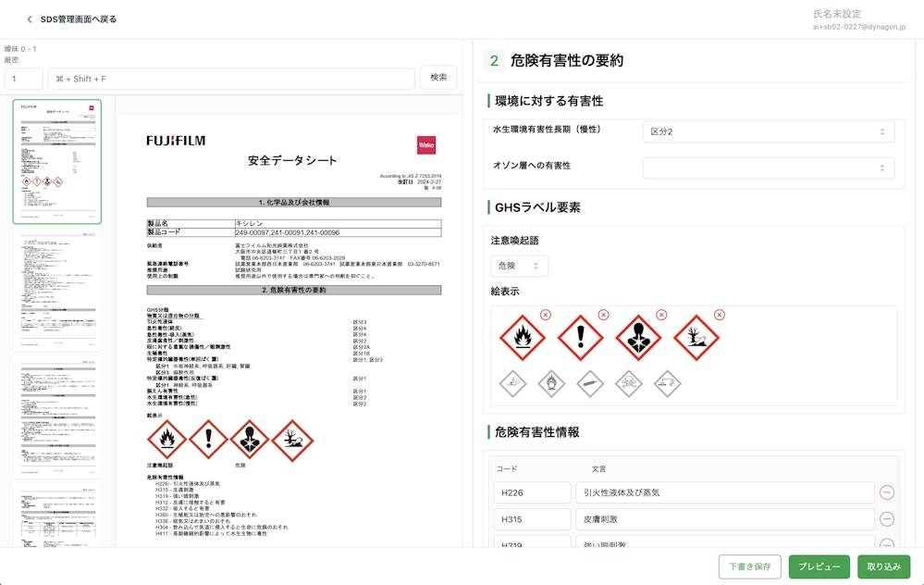Click the exclamation pictogram in the PDF preview
The height and width of the screenshot is (585, 924).
[x=208, y=440]
